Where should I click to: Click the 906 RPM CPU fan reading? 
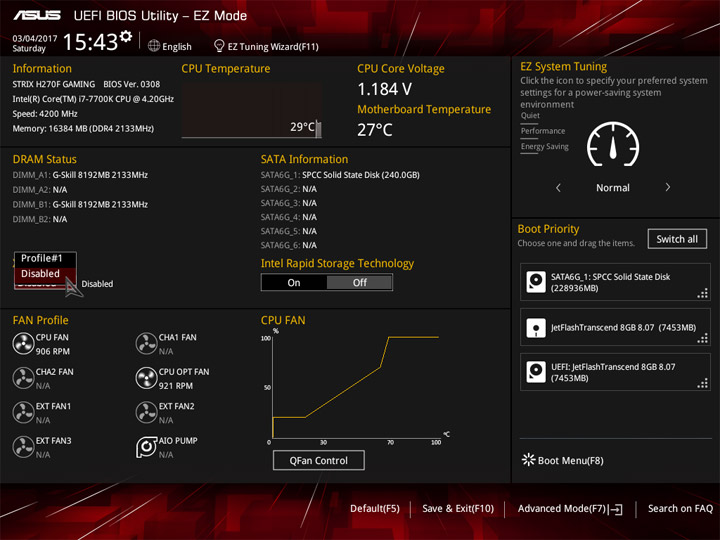coord(53,351)
